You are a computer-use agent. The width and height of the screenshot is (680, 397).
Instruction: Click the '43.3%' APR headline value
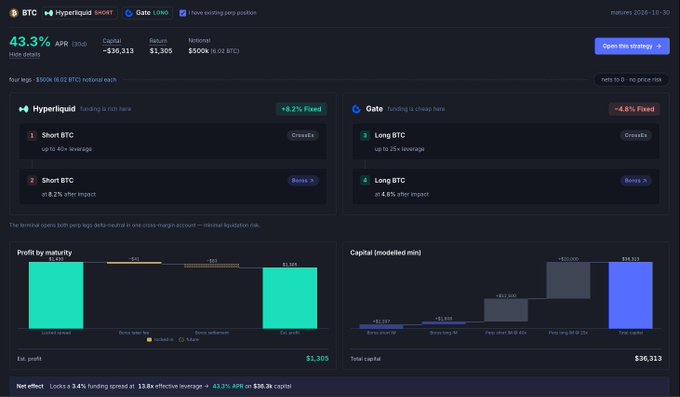click(x=30, y=42)
